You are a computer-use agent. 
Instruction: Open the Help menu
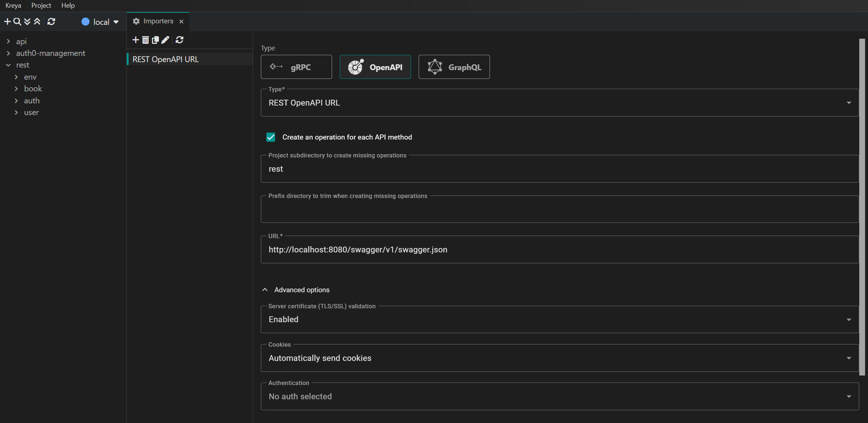(x=68, y=5)
